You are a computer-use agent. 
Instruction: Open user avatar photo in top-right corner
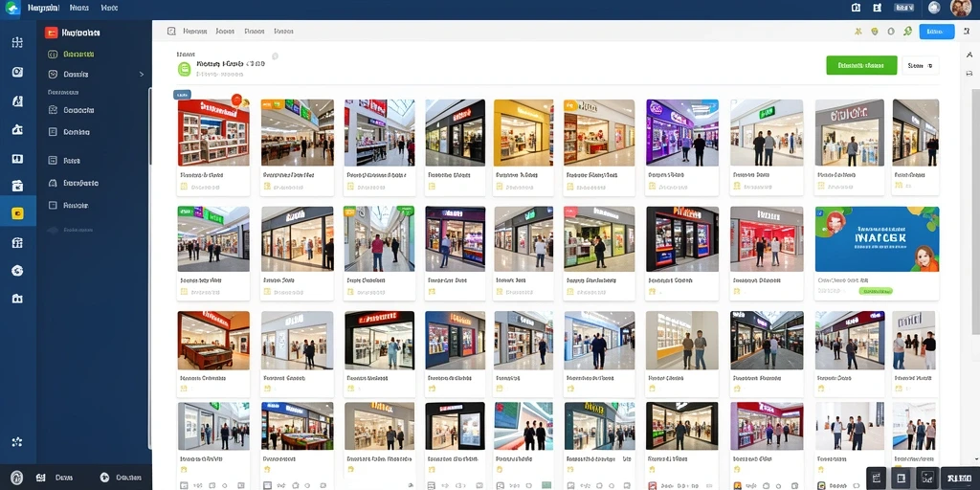pos(960,8)
